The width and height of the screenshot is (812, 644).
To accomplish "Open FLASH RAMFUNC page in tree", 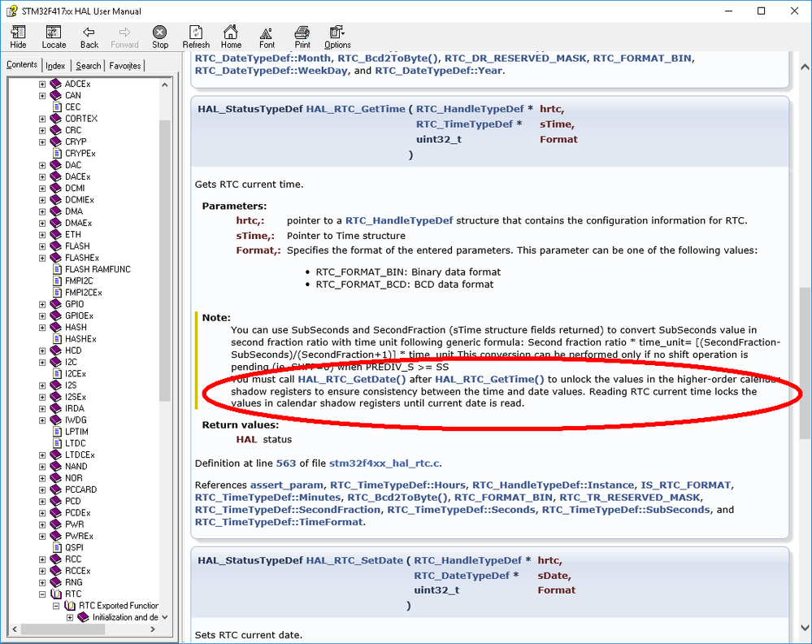I will 98,269.
